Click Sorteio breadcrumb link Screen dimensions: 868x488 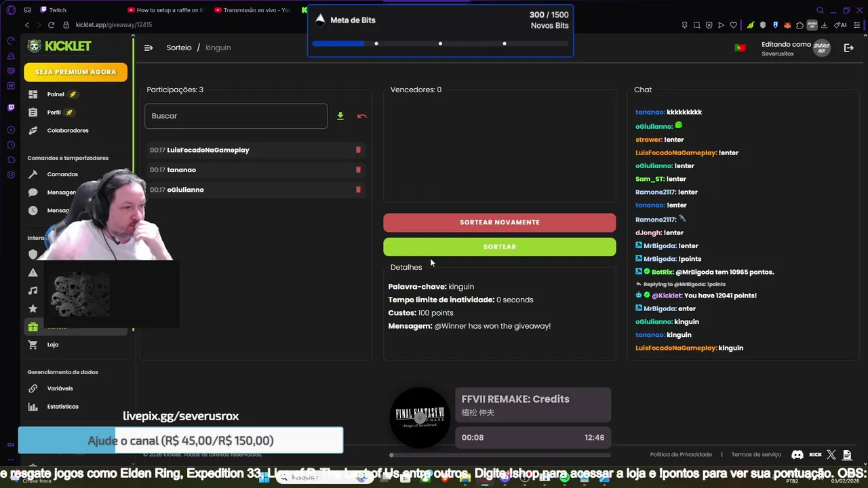[x=179, y=47]
